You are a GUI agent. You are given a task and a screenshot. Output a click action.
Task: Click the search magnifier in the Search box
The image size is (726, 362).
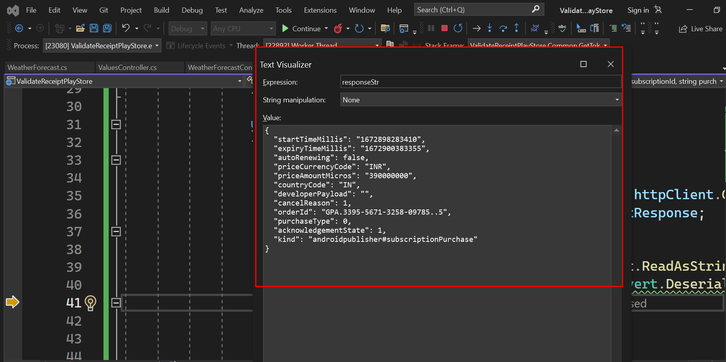click(535, 9)
